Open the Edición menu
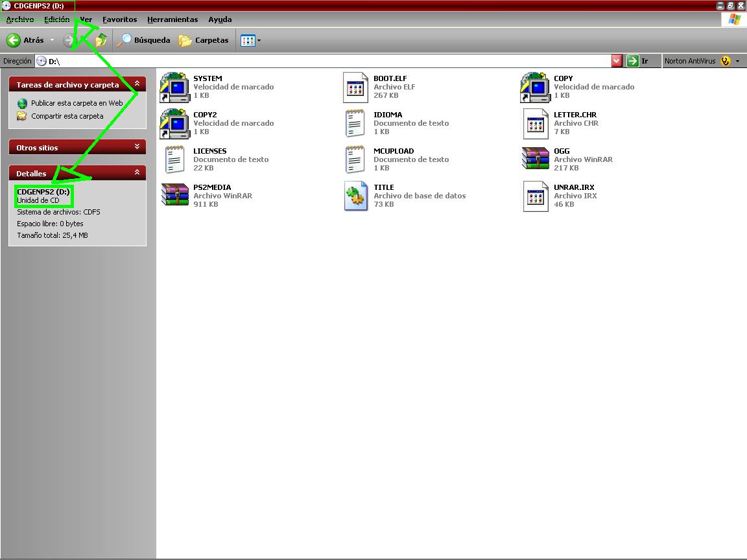The image size is (747, 560). point(56,19)
